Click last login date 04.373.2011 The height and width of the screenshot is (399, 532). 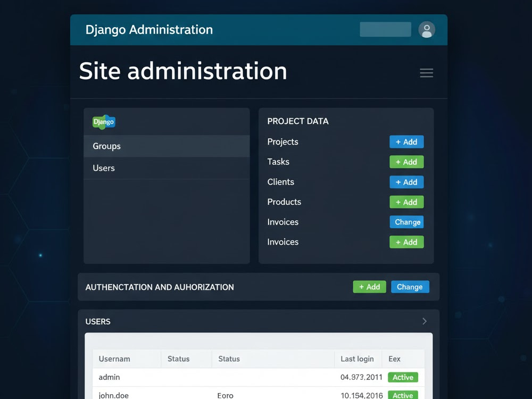pyautogui.click(x=361, y=377)
